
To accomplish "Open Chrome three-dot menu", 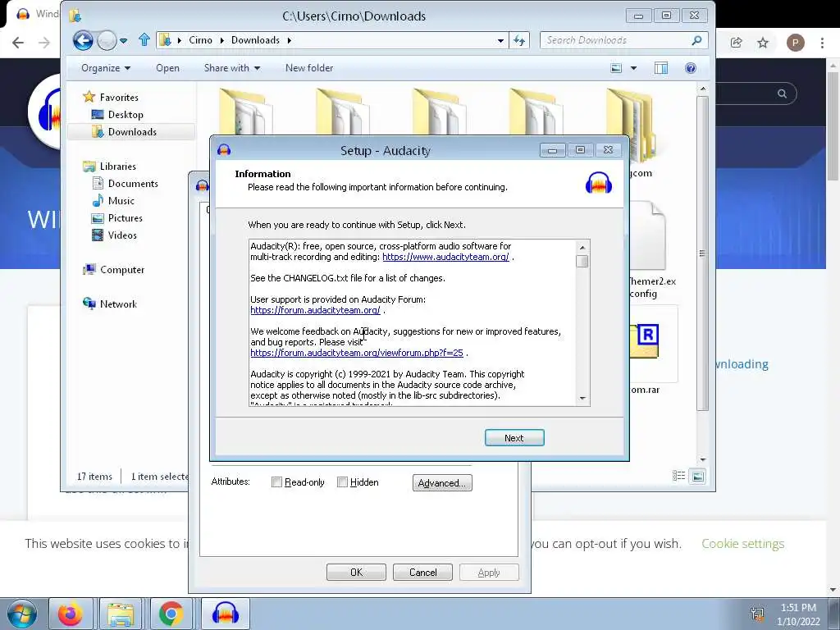I will click(822, 43).
